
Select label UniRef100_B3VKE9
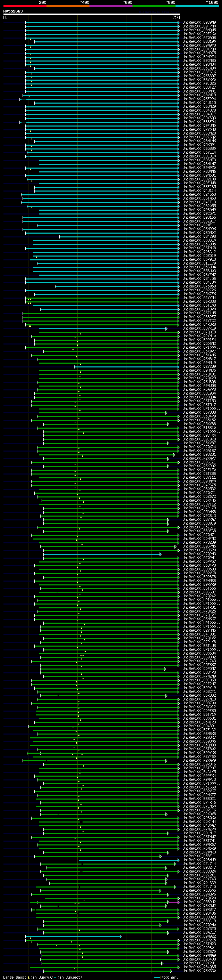click(199, 328)
